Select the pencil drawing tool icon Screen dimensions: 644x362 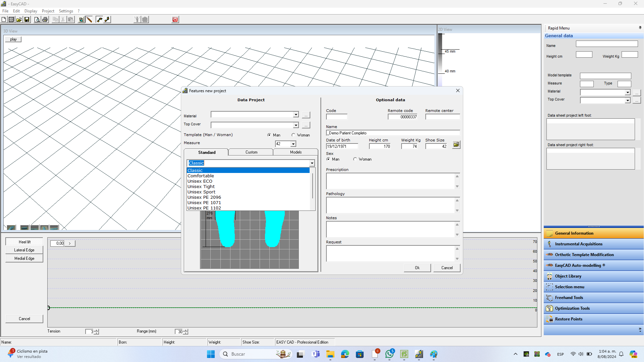[x=89, y=19]
